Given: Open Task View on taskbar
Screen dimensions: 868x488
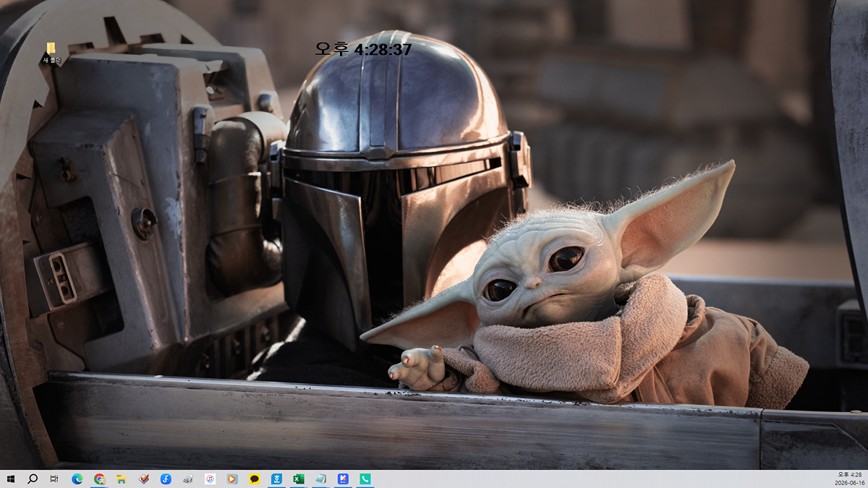Looking at the screenshot, I should (x=54, y=479).
